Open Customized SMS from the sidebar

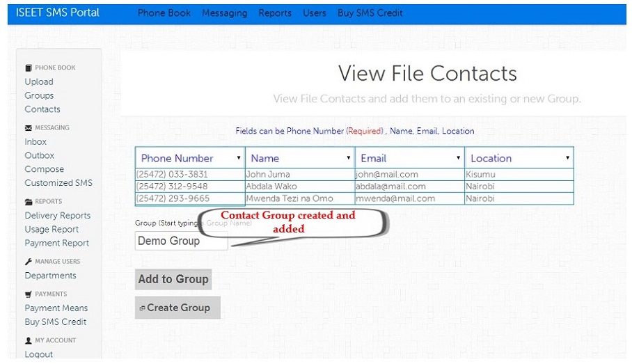click(x=58, y=183)
